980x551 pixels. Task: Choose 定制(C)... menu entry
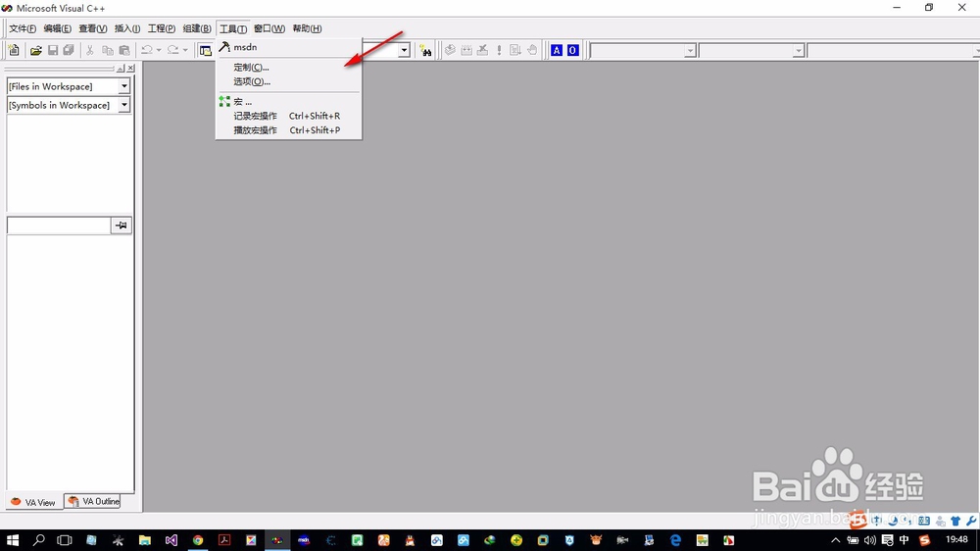289,67
